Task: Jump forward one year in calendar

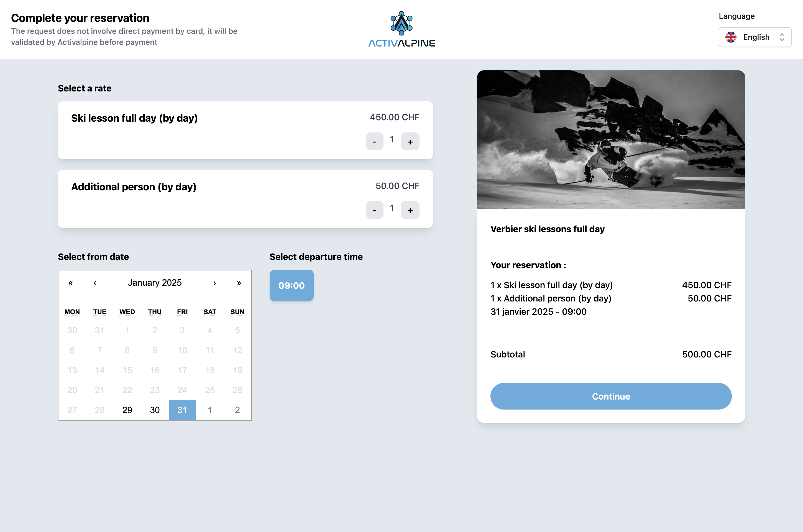Action: (239, 283)
